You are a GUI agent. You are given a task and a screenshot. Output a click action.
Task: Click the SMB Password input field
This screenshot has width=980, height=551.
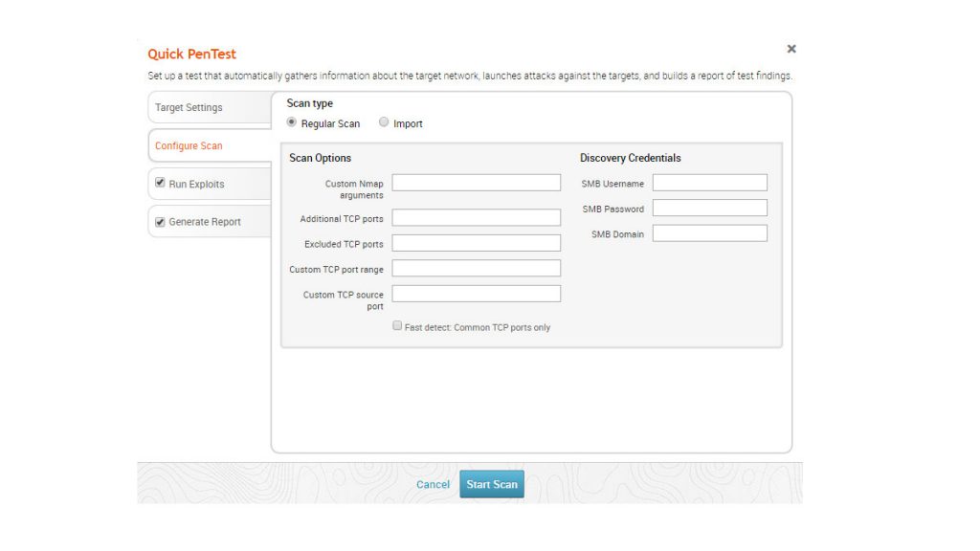709,209
